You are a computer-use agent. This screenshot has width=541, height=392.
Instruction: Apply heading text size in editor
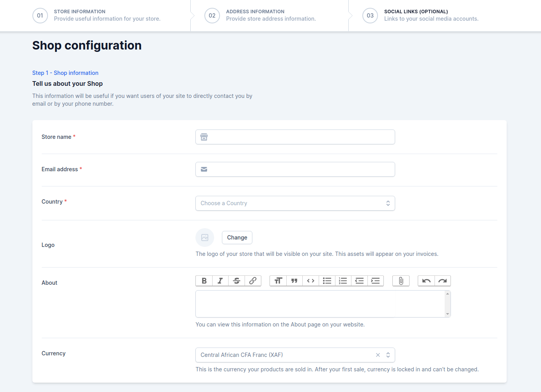(278, 281)
